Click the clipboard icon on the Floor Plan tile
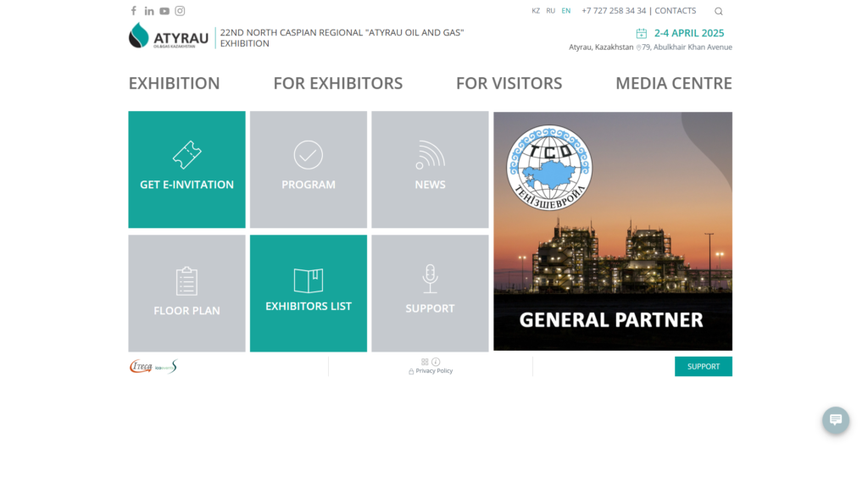The image size is (868, 488). [x=186, y=281]
